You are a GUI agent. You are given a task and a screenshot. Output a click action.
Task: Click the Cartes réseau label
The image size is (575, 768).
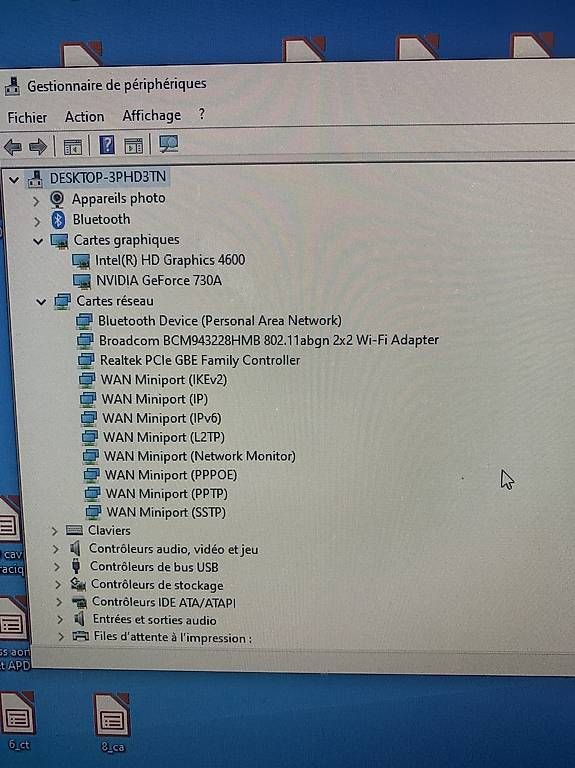[115, 301]
